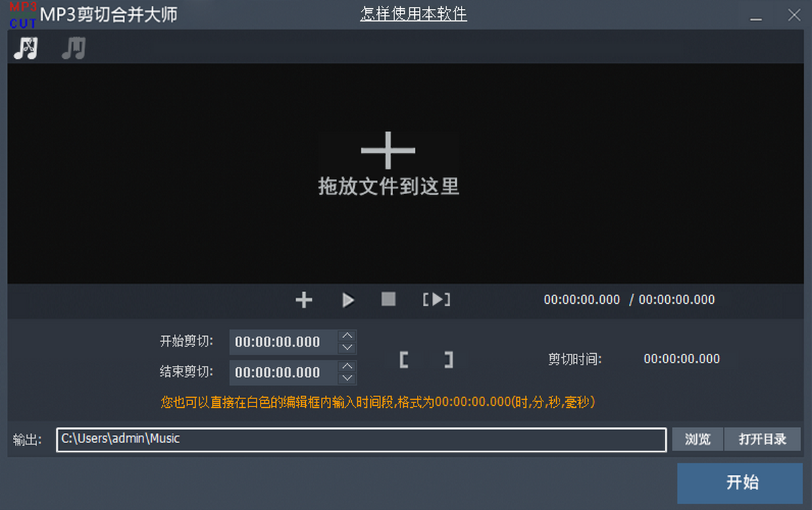This screenshot has height=510, width=812.
Task: Play the selected clip range
Action: pyautogui.click(x=436, y=300)
